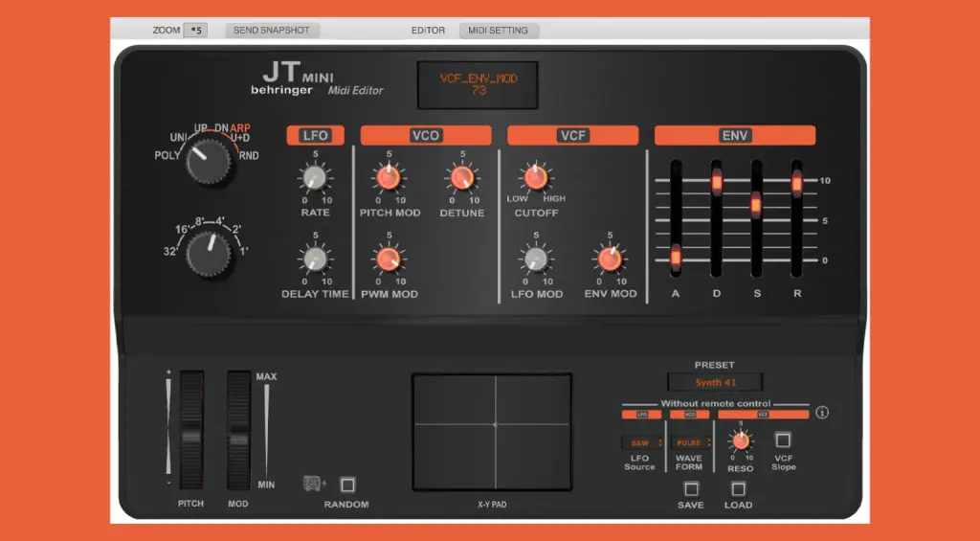The height and width of the screenshot is (541, 980).
Task: Click the LFO Rate knob
Action: [x=314, y=177]
